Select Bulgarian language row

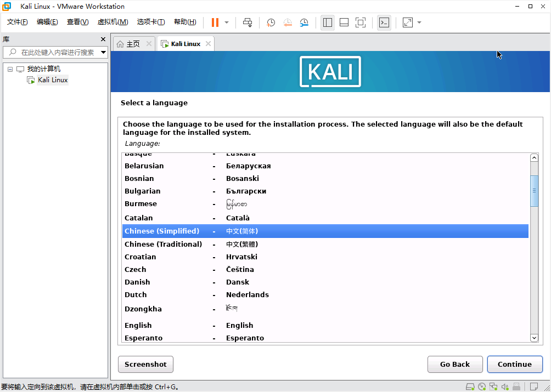tap(325, 191)
